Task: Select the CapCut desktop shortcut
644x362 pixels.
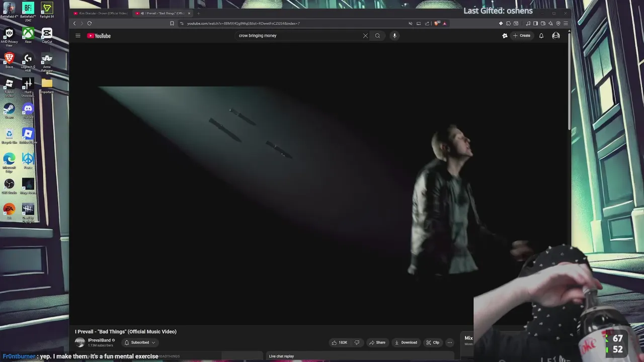Action: tap(47, 36)
